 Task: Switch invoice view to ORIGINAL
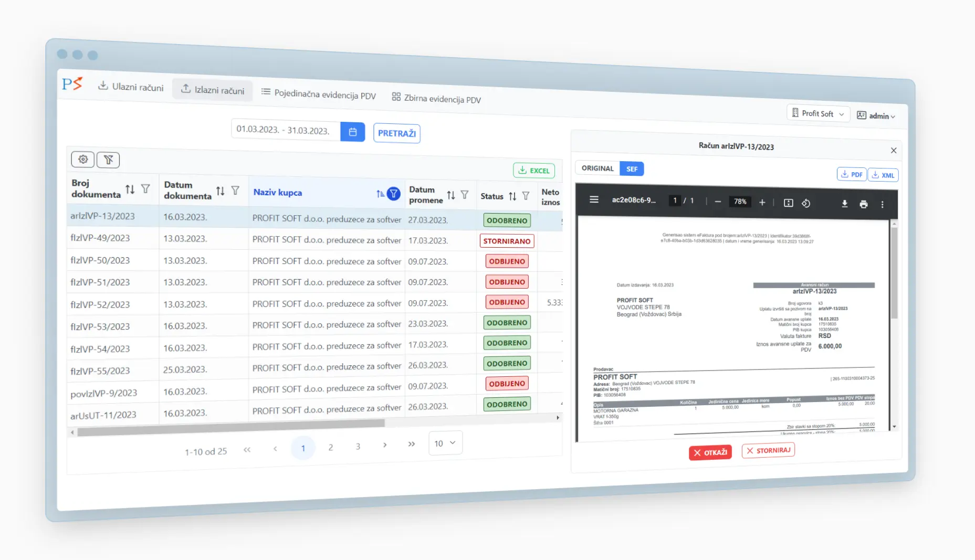pyautogui.click(x=597, y=168)
